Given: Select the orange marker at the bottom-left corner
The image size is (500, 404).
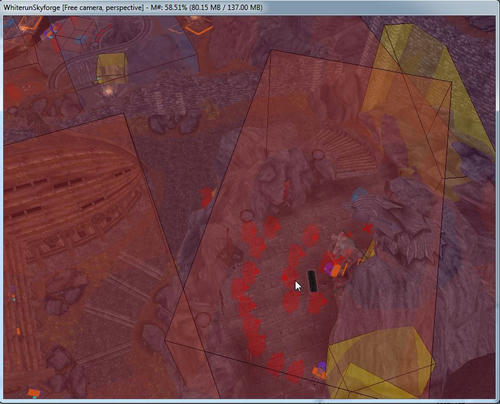Looking at the screenshot, I should click(34, 393).
